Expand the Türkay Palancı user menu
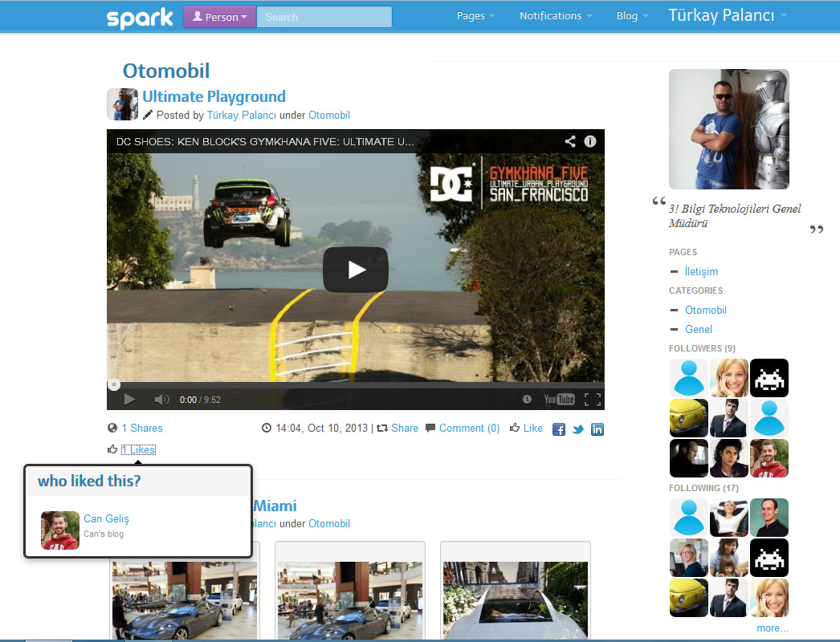This screenshot has width=840, height=642. 728,15
